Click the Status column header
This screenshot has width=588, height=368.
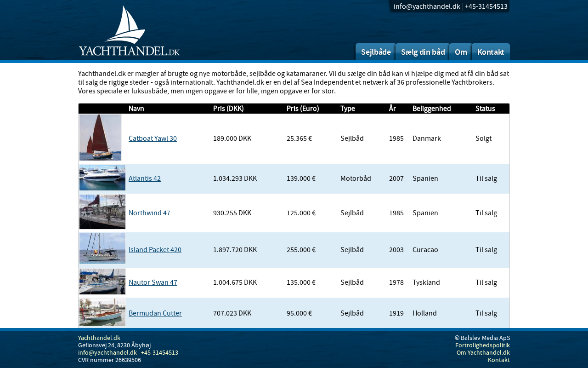(x=485, y=109)
